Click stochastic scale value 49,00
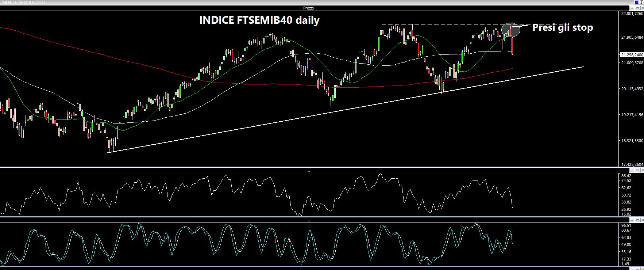 click(x=626, y=244)
